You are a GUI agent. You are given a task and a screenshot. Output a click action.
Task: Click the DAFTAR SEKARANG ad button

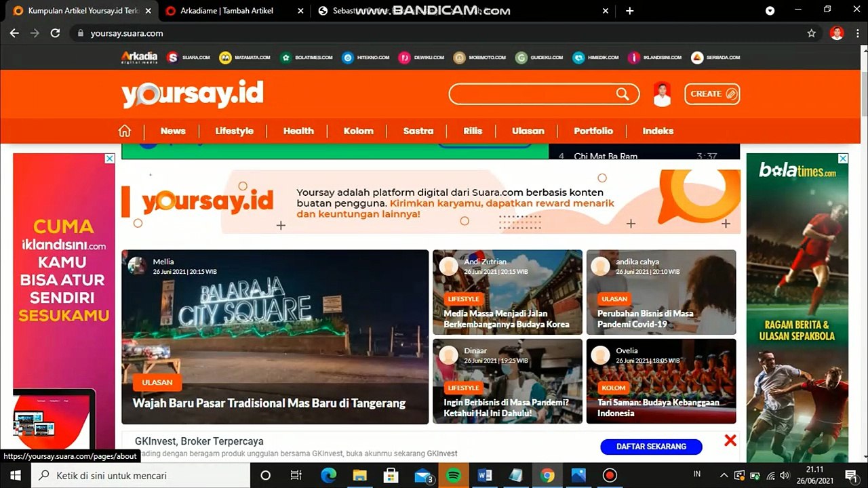pos(651,447)
